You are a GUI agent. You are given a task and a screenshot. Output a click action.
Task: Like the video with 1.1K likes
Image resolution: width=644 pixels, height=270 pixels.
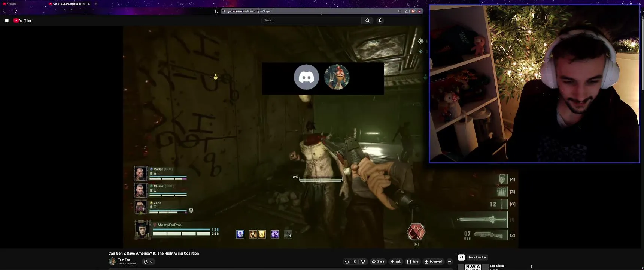point(350,261)
